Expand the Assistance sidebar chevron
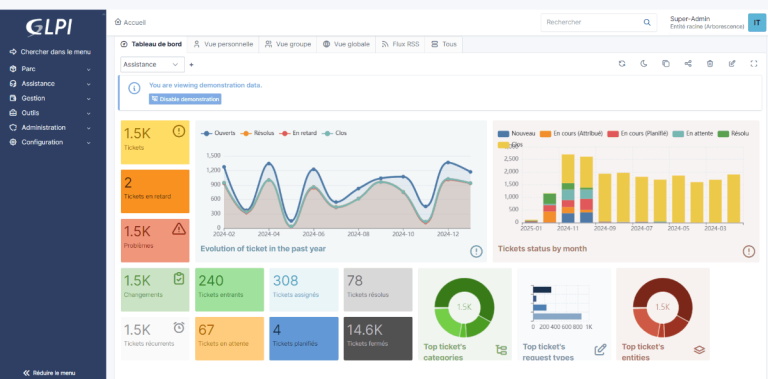Screen dimensions: 768x379 pyautogui.click(x=89, y=84)
